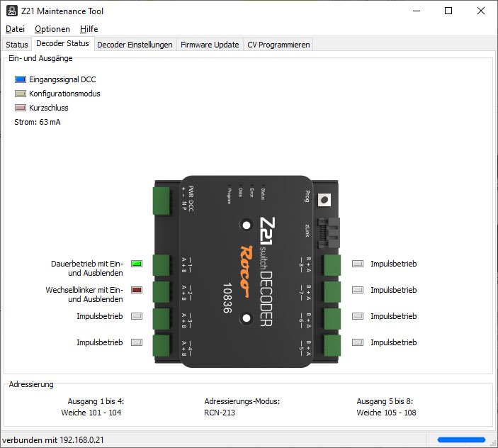Click output 8 green terminal block
The height and width of the screenshot is (448, 498).
click(x=332, y=265)
